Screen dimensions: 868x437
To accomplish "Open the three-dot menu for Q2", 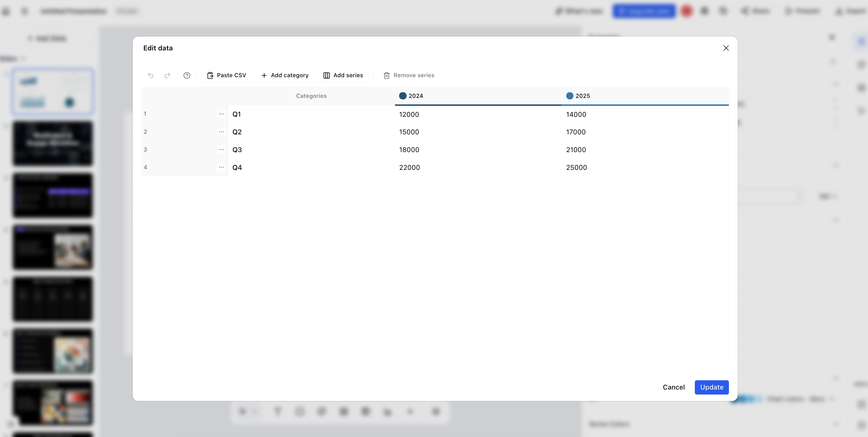I will [221, 132].
